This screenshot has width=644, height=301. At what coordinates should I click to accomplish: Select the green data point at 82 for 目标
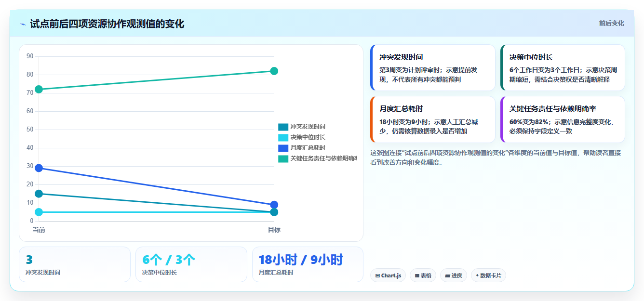pos(274,71)
